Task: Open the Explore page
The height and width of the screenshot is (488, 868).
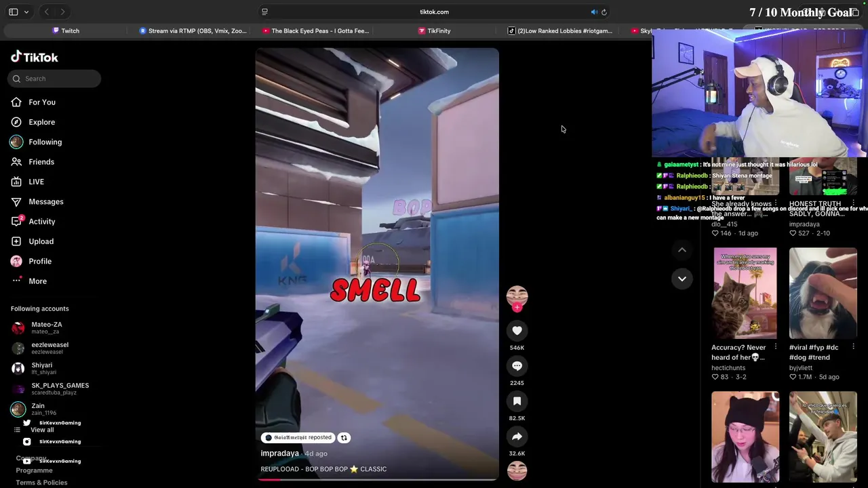Action: (x=41, y=122)
